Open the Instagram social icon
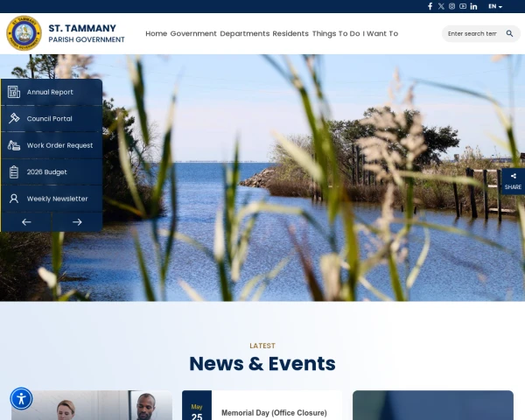This screenshot has height=420, width=525. [x=451, y=6]
